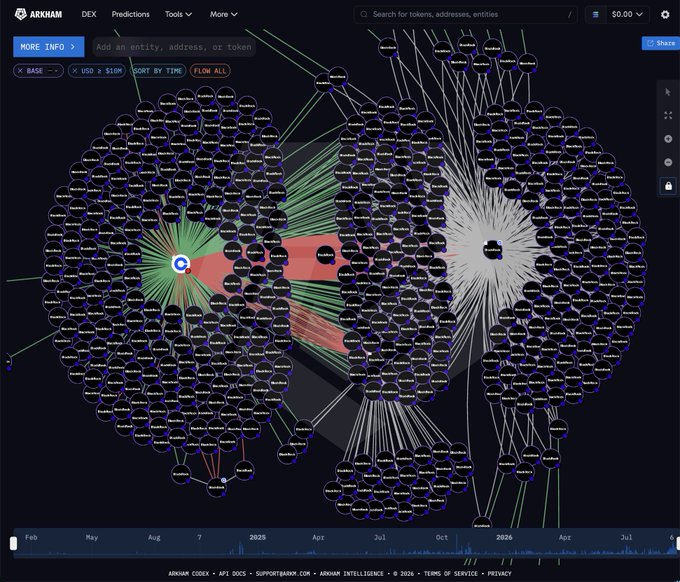The height and width of the screenshot is (582, 680).
Task: Open the API DOCS footer link
Action: (232, 574)
